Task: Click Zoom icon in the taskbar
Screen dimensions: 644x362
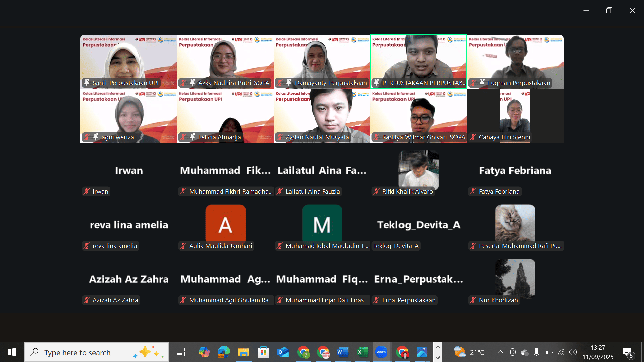Action: point(381,352)
